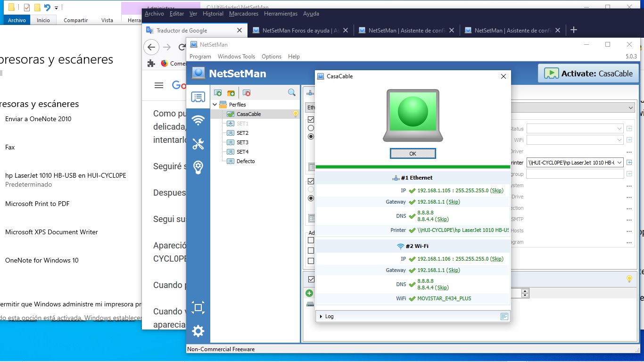This screenshot has height=362, width=644.
Task: Click the Activate: CasaCable button
Action: (x=588, y=74)
